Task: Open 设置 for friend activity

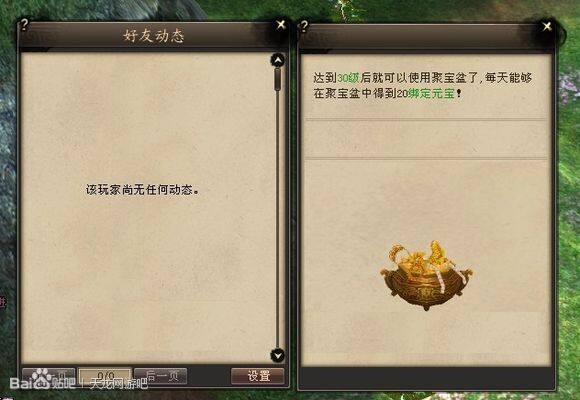Action: point(258,376)
